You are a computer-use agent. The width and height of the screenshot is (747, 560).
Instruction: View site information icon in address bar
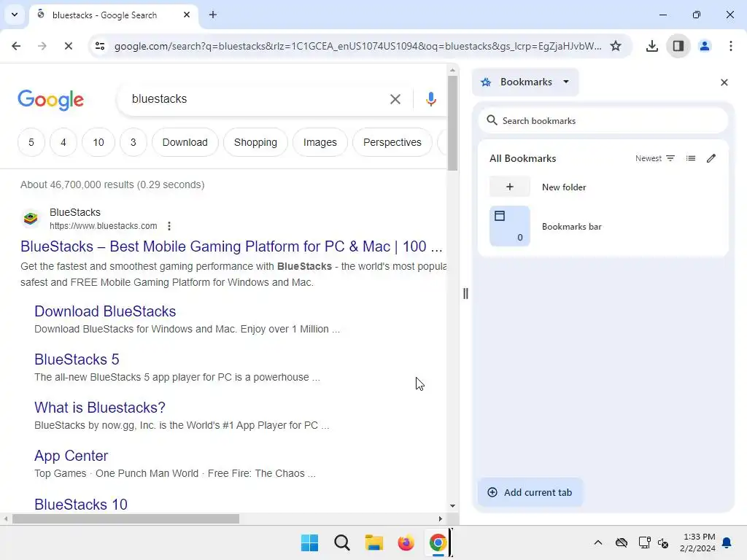(100, 46)
